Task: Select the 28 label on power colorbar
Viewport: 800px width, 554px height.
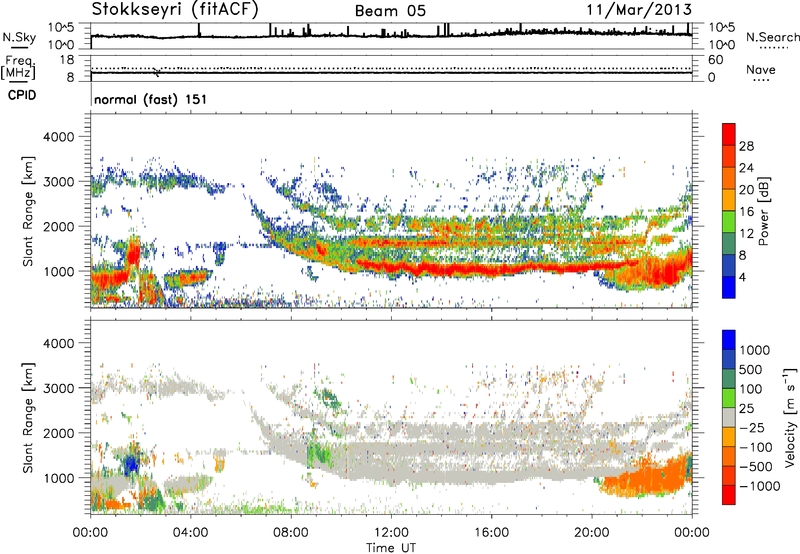Action: [746, 146]
